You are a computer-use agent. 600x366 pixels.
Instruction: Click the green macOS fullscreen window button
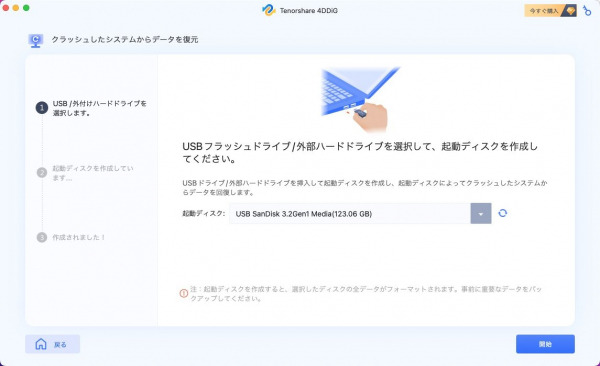(26, 8)
